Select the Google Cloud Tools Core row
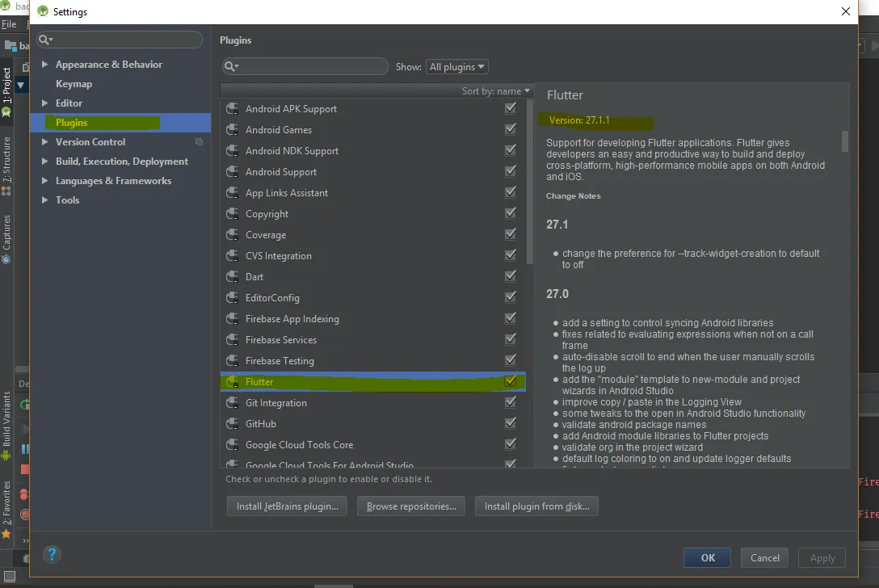This screenshot has height=588, width=879. pos(372,445)
